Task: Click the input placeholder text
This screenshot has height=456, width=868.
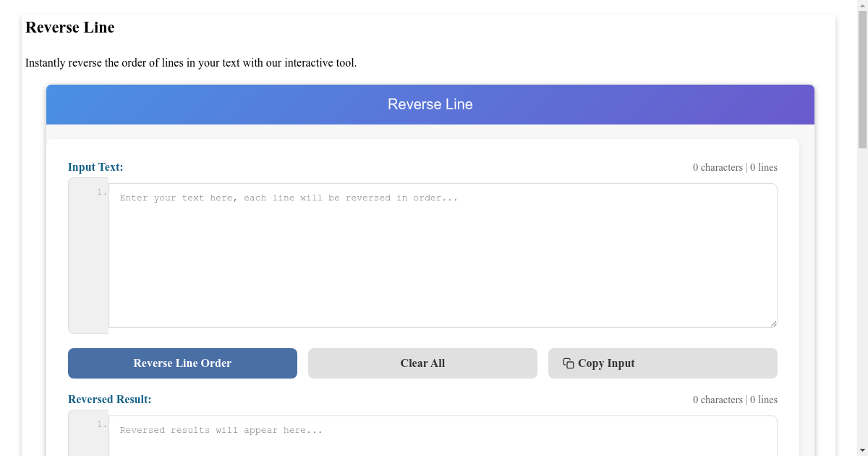Action: coord(288,197)
